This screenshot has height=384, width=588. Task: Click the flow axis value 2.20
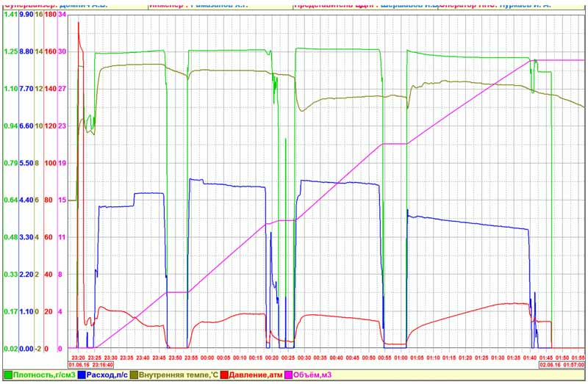click(x=26, y=275)
